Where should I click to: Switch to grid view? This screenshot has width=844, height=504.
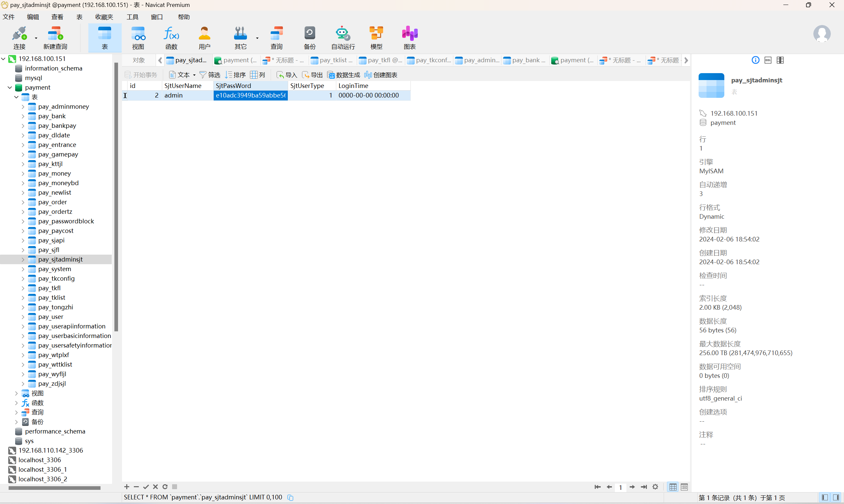[673, 487]
